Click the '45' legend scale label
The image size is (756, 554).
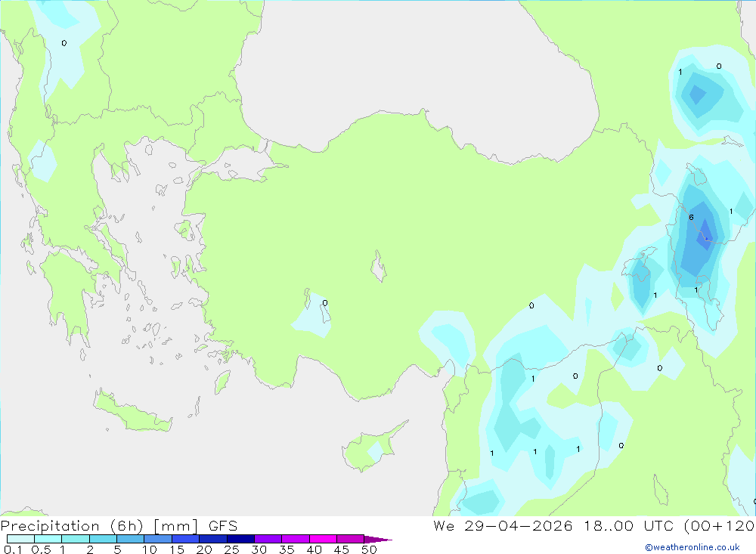[342, 549]
